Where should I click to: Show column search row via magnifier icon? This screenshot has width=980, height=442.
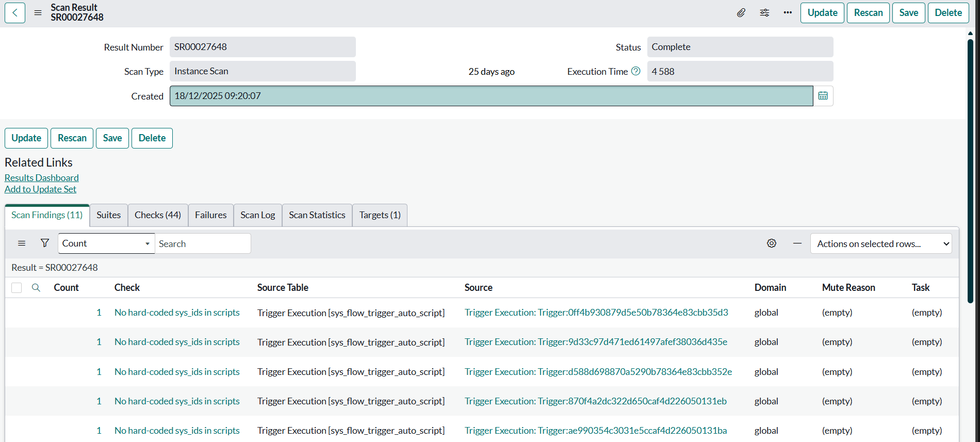tap(36, 288)
